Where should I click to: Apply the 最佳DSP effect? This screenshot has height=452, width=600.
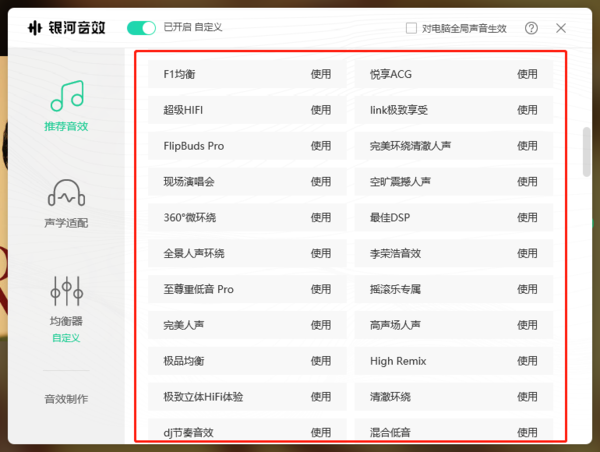pos(527,217)
